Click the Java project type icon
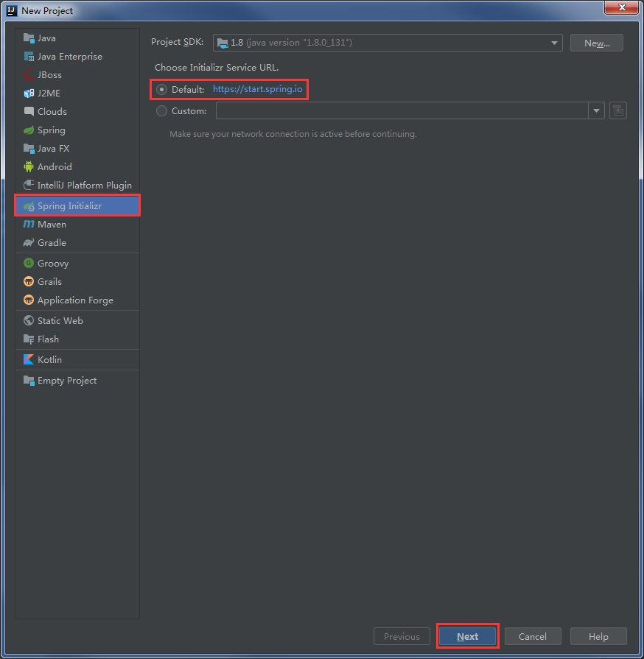644x659 pixels. pos(29,38)
